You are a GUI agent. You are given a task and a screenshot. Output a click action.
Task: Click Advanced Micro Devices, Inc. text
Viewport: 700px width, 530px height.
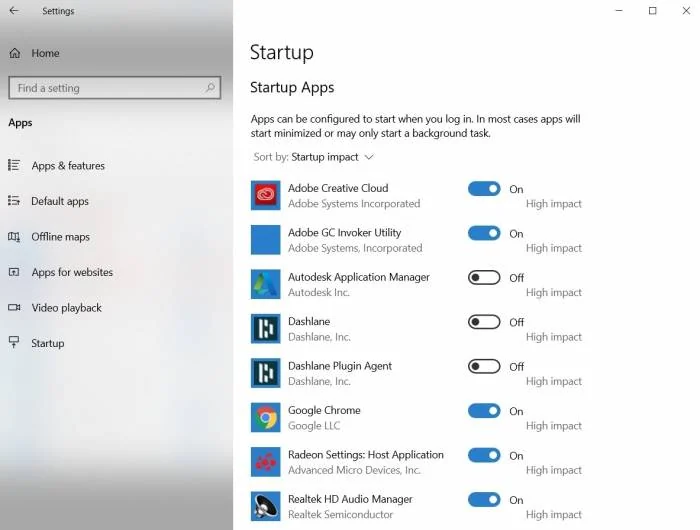[x=354, y=470]
